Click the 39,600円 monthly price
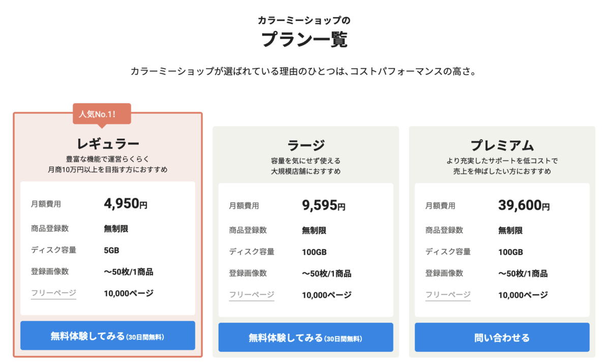The image size is (610, 364). pos(524,206)
